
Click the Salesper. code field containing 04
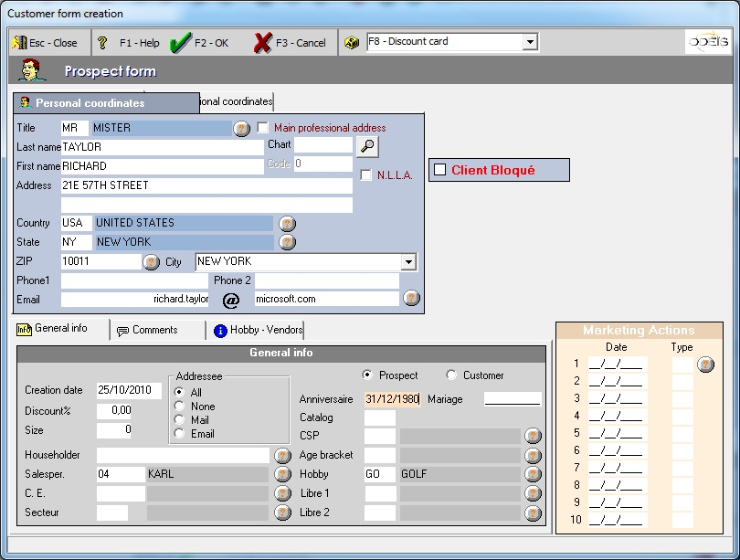click(x=121, y=474)
